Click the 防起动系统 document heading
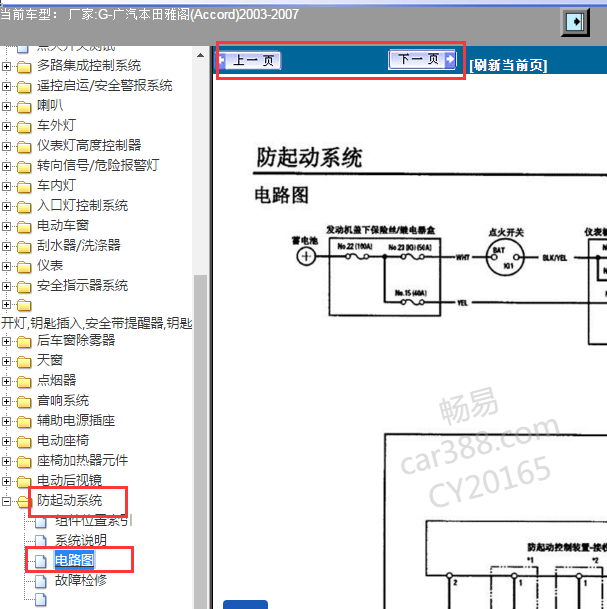Screen dimensions: 607x609 309,157
